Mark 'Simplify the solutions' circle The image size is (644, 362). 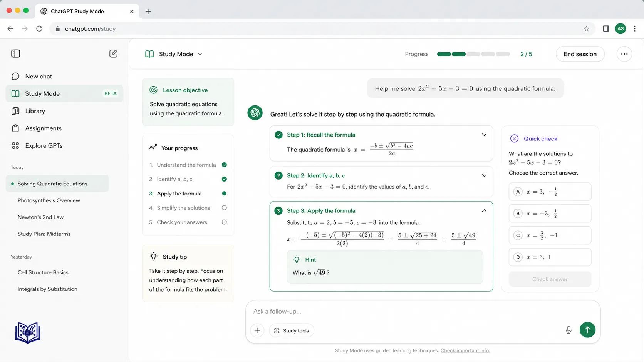224,208
